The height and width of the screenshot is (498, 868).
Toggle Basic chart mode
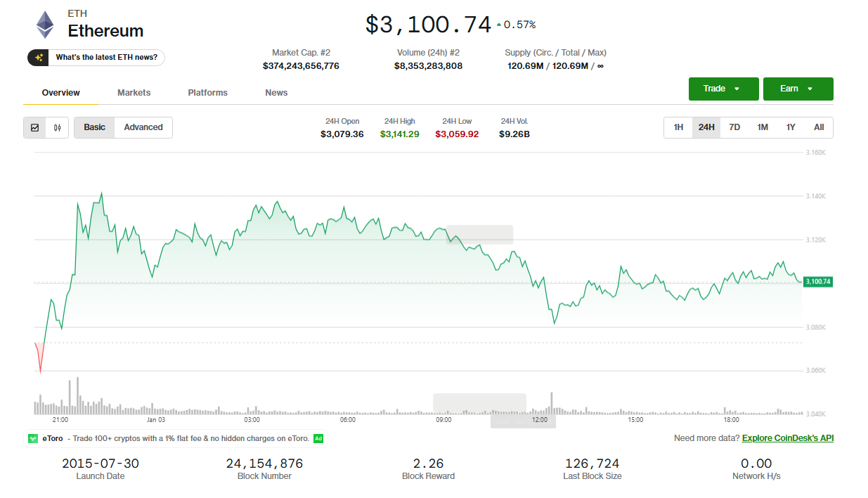[x=94, y=127]
